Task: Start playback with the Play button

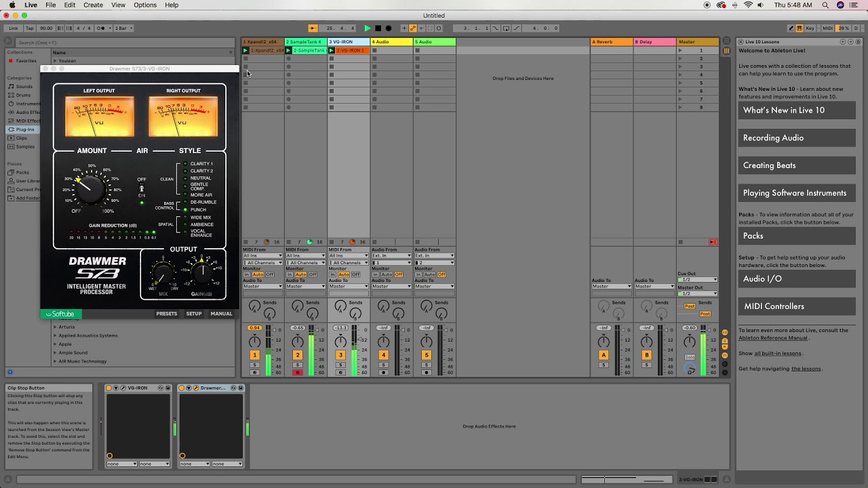Action: 368,28
